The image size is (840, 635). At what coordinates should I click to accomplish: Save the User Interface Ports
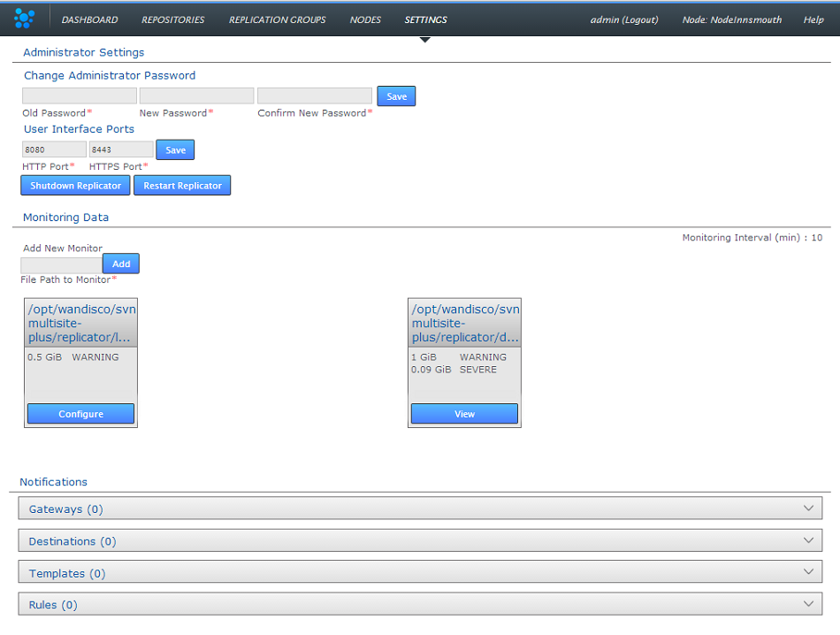coord(175,150)
